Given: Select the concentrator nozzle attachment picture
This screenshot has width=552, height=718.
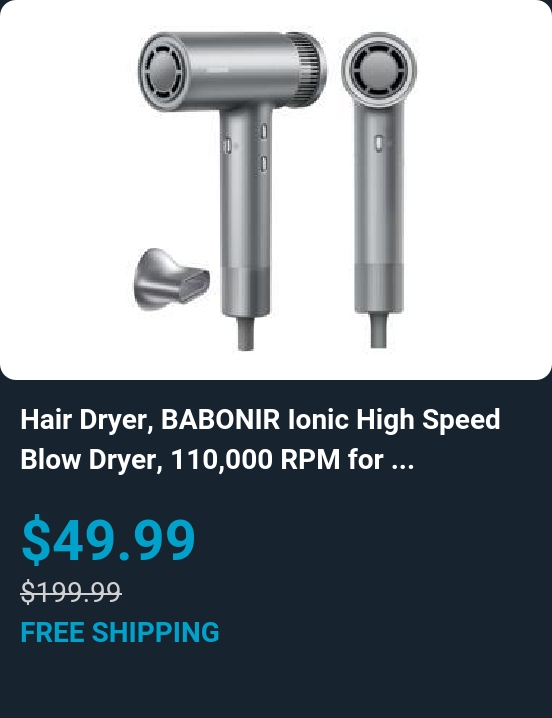Looking at the screenshot, I should [171, 279].
